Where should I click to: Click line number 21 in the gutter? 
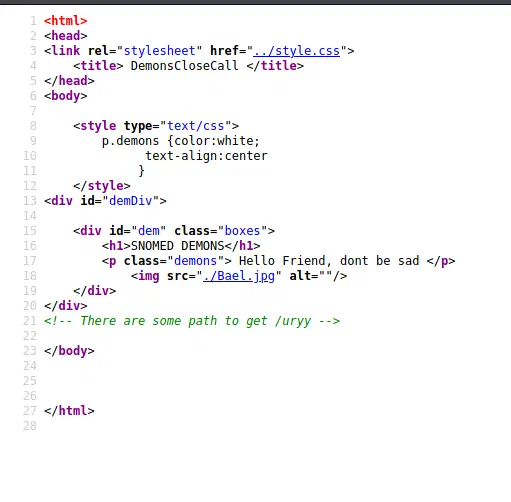coord(30,321)
